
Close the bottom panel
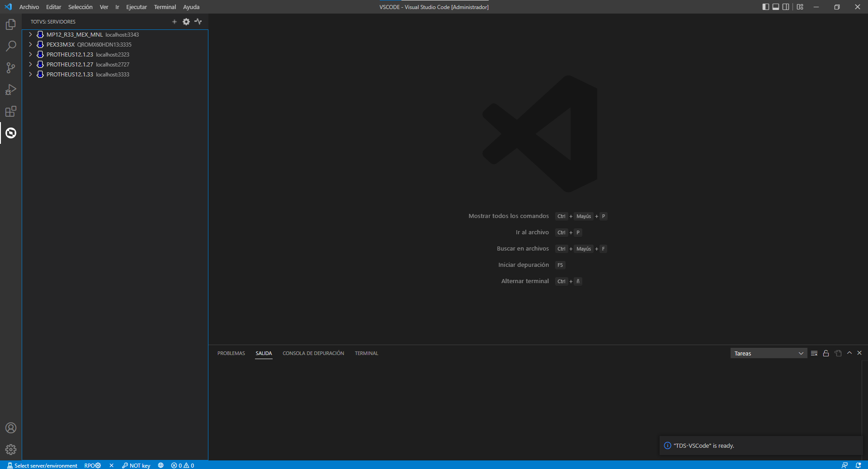(859, 353)
